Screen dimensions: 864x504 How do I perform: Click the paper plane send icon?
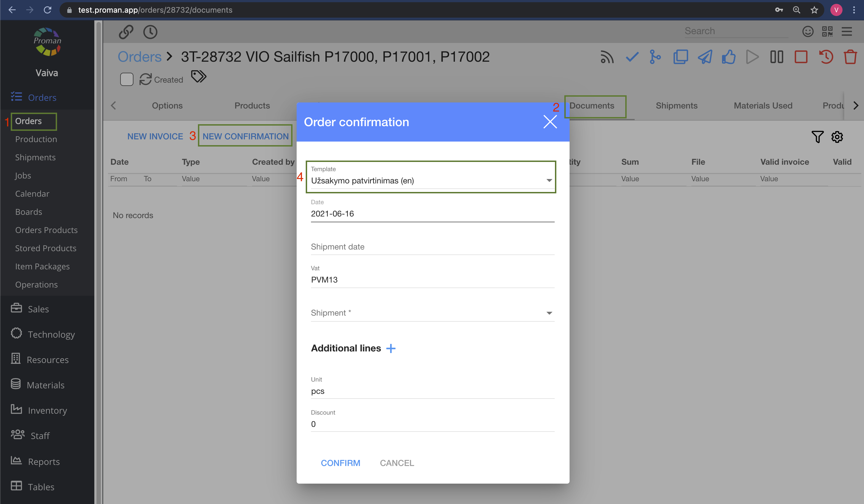click(705, 57)
